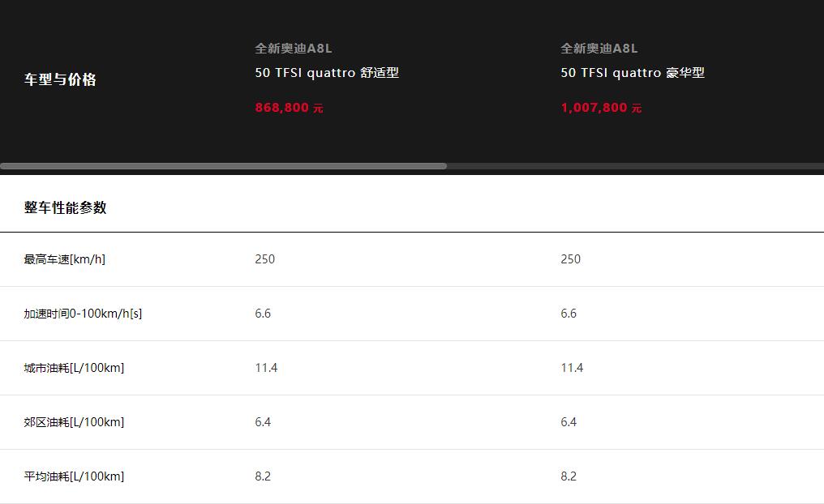Click the 车型与价格 heading

60,79
